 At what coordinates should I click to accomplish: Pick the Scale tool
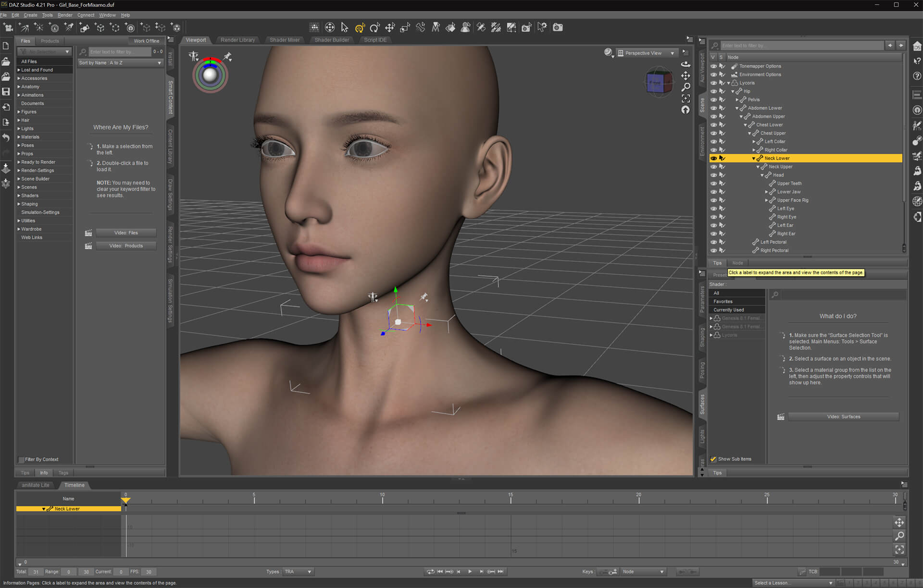tap(405, 27)
